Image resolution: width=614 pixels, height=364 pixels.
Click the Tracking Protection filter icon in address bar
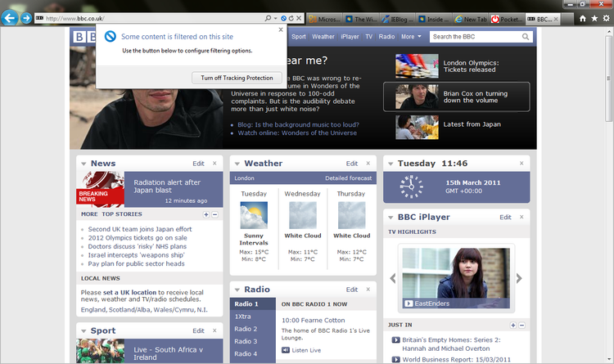[x=283, y=17]
